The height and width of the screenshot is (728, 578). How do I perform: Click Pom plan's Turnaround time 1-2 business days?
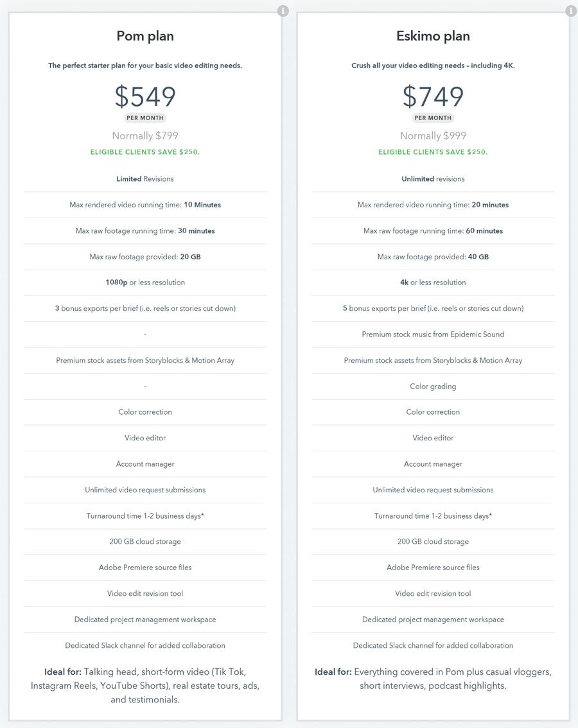coord(145,516)
